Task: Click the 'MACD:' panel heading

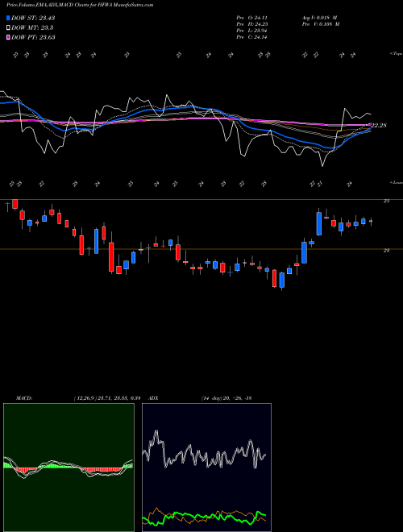Action: point(24,398)
